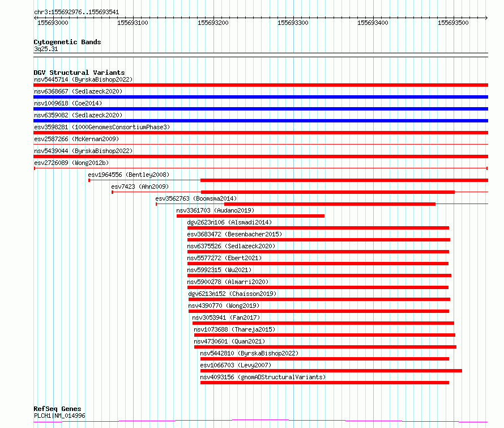Screen dimensions: 504x428
Task: Click the Cytogenetic Bands track title
Action: 67,42
